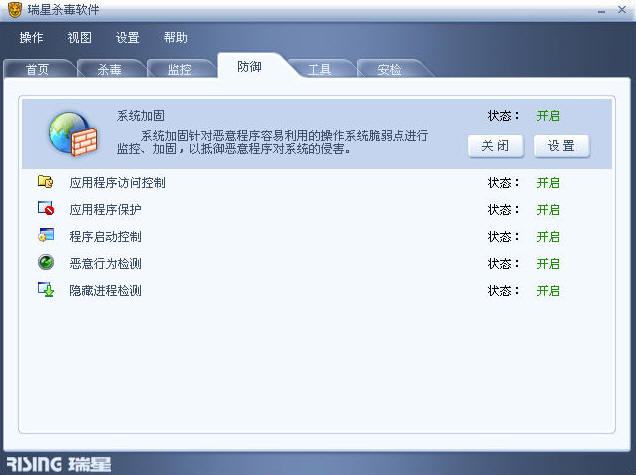The image size is (636, 475).
Task: Open the 操作 menu
Action: pyautogui.click(x=31, y=38)
